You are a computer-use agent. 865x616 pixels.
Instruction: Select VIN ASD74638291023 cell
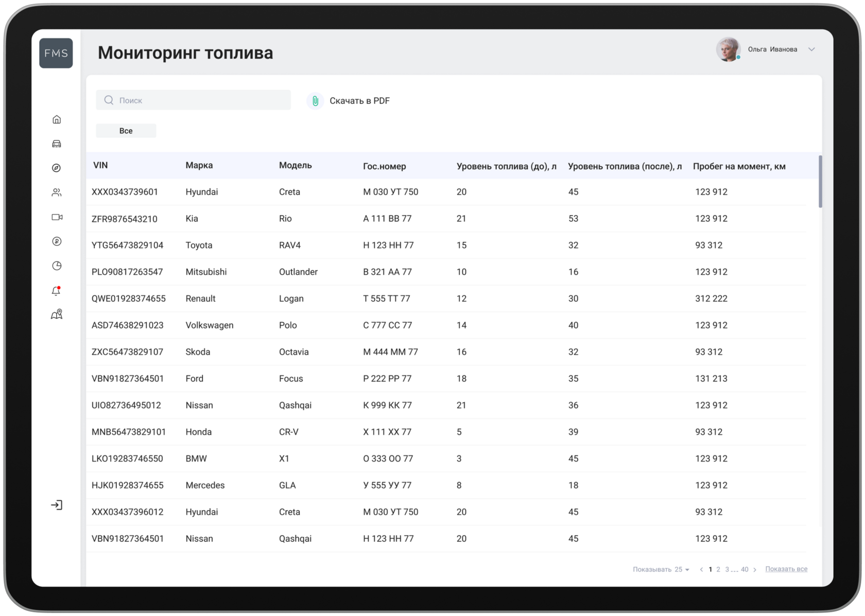128,326
